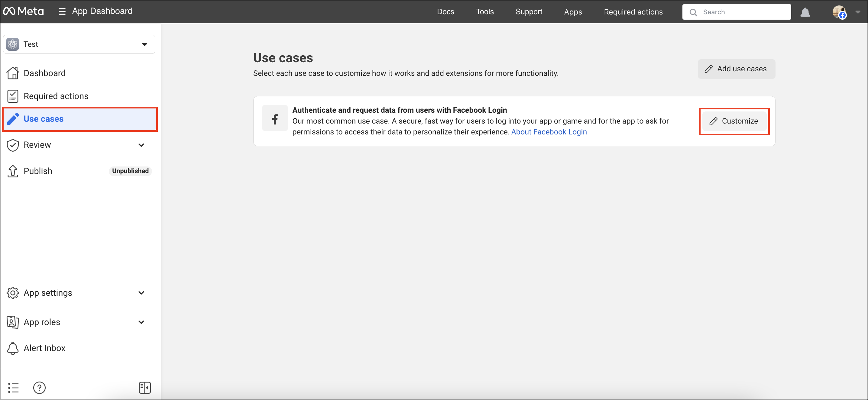The image size is (868, 400).
Task: Click the bulleted list icon at sidebar bottom
Action: point(14,388)
